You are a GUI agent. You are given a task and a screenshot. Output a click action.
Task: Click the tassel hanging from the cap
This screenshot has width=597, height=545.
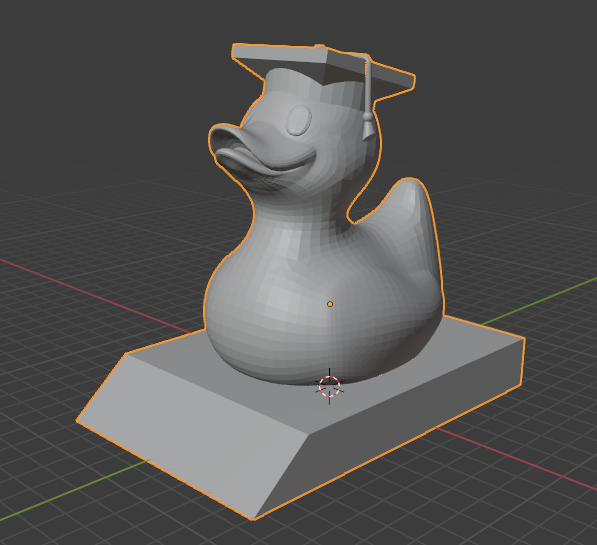click(368, 126)
